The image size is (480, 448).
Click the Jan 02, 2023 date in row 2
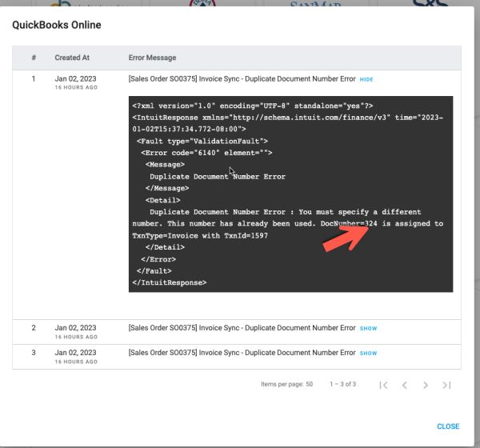click(x=75, y=328)
